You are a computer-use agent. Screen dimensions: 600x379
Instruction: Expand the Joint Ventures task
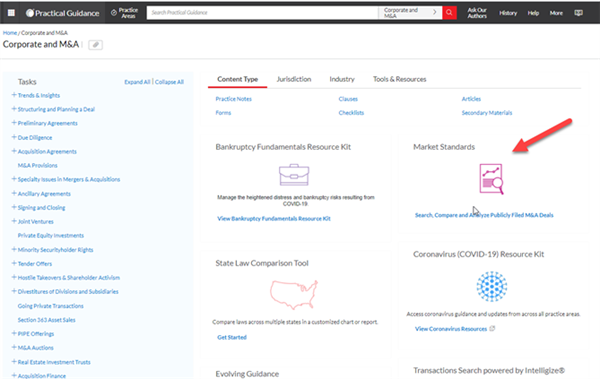pos(14,221)
